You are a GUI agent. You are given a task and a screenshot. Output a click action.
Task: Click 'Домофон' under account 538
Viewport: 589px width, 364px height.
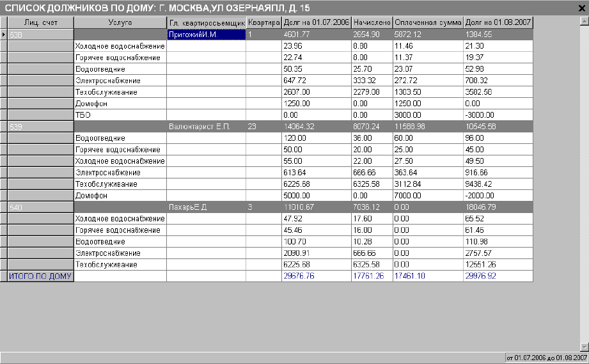[120, 103]
